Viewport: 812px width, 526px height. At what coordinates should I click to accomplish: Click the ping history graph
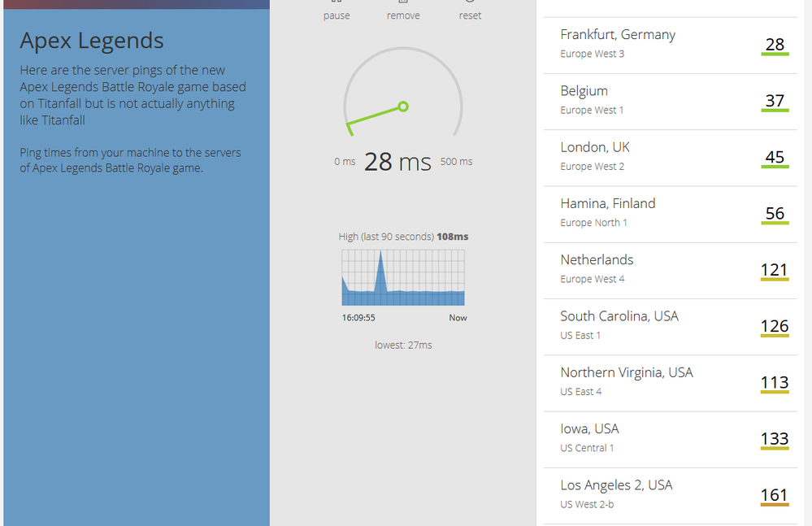[x=403, y=277]
